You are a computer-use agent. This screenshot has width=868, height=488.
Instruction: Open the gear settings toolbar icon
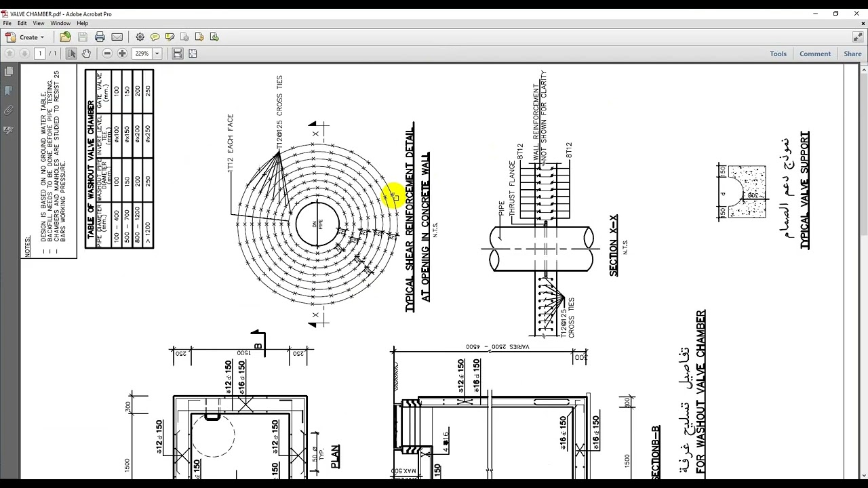coord(140,37)
